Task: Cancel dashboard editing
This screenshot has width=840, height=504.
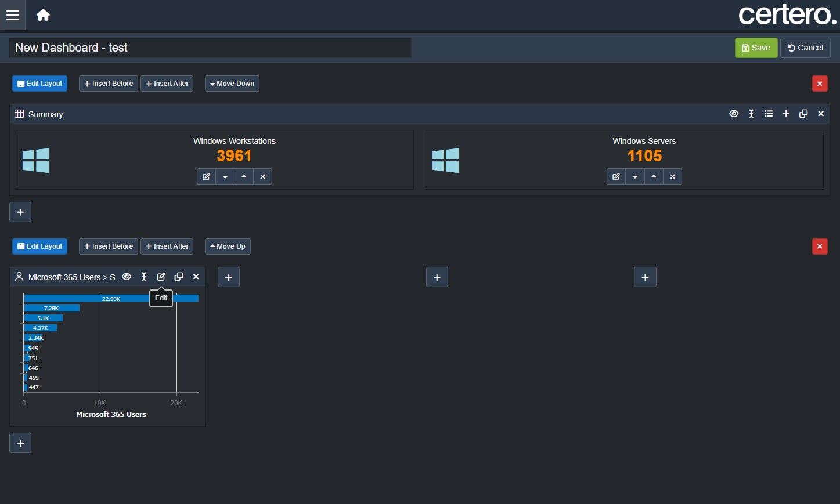Action: (x=805, y=48)
